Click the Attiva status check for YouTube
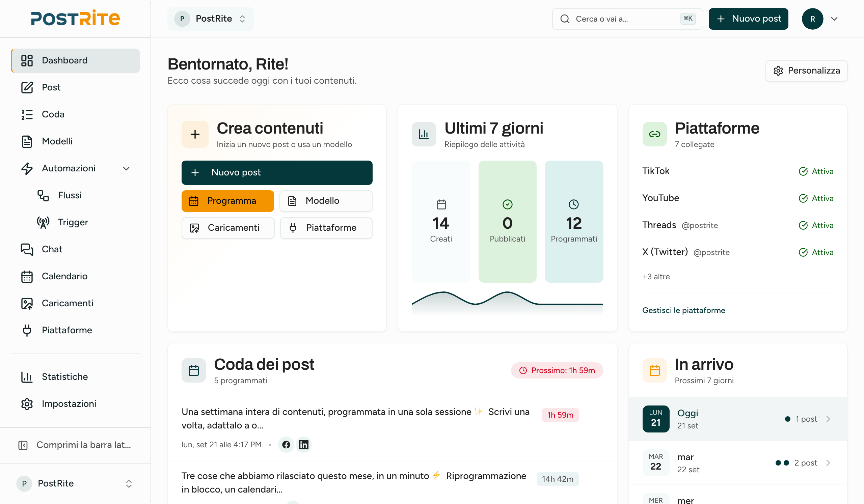The width and height of the screenshot is (864, 504). [803, 198]
